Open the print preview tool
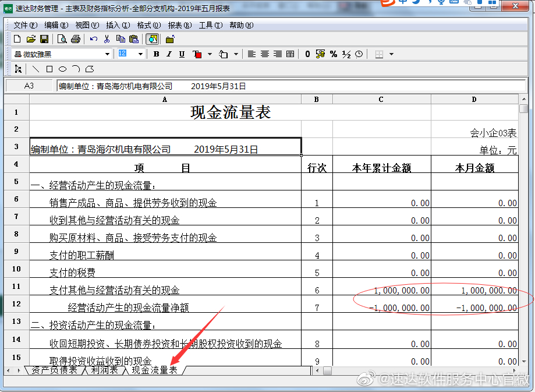 62,39
